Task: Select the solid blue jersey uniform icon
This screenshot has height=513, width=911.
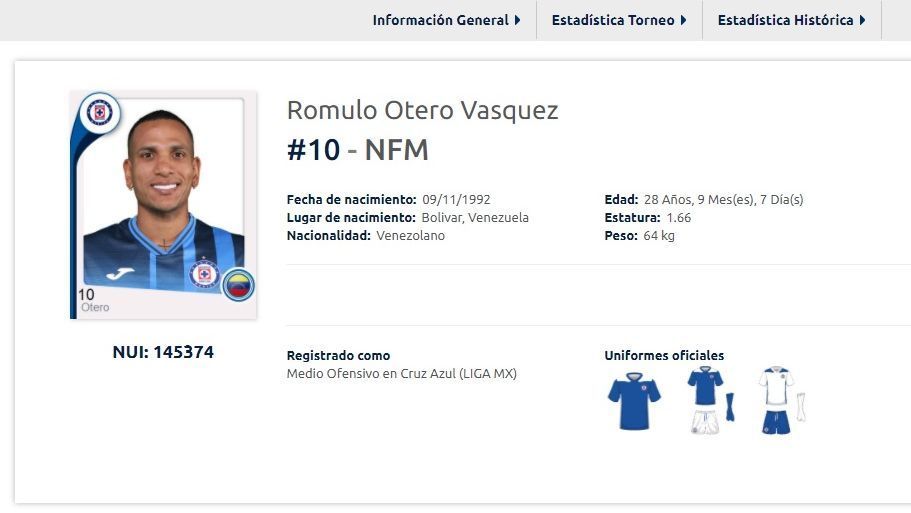Action: (634, 401)
